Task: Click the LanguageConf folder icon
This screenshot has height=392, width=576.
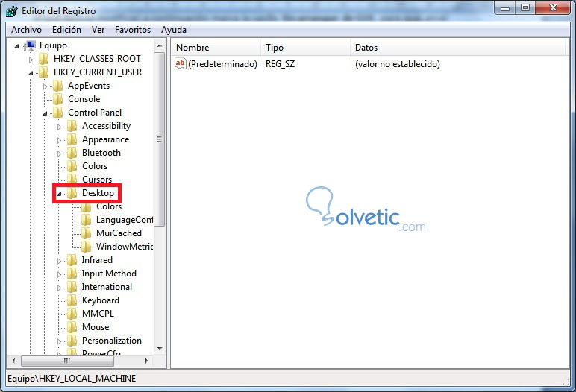Action: 87,220
